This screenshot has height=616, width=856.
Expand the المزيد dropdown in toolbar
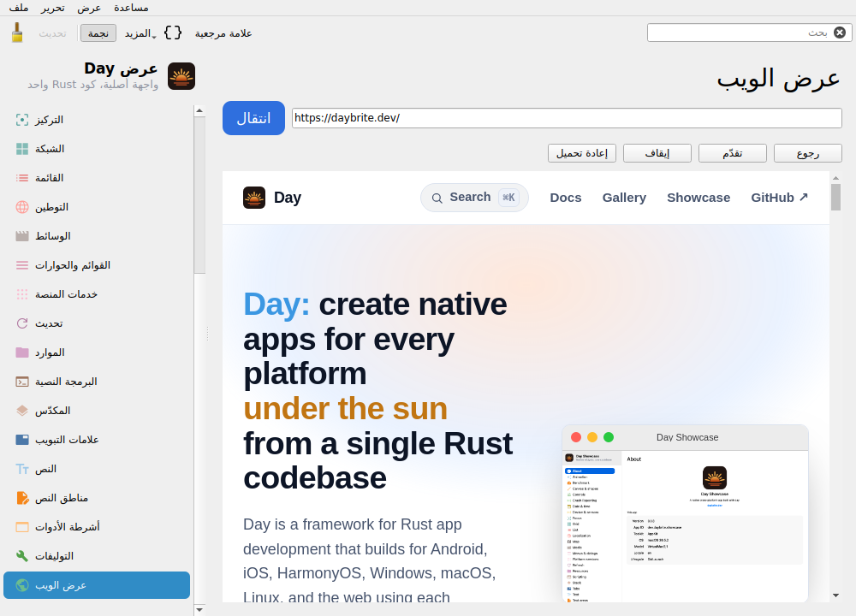pos(140,33)
